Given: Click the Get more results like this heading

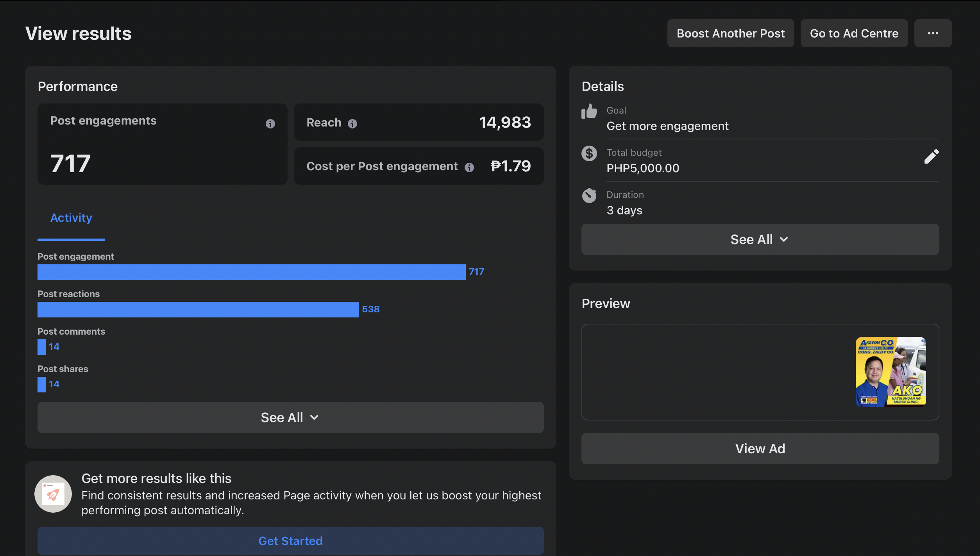Looking at the screenshot, I should click(x=156, y=478).
